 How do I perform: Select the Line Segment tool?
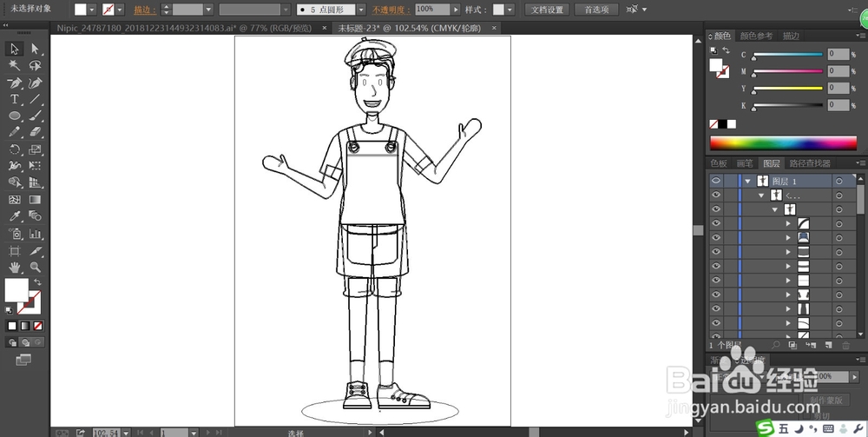click(36, 100)
